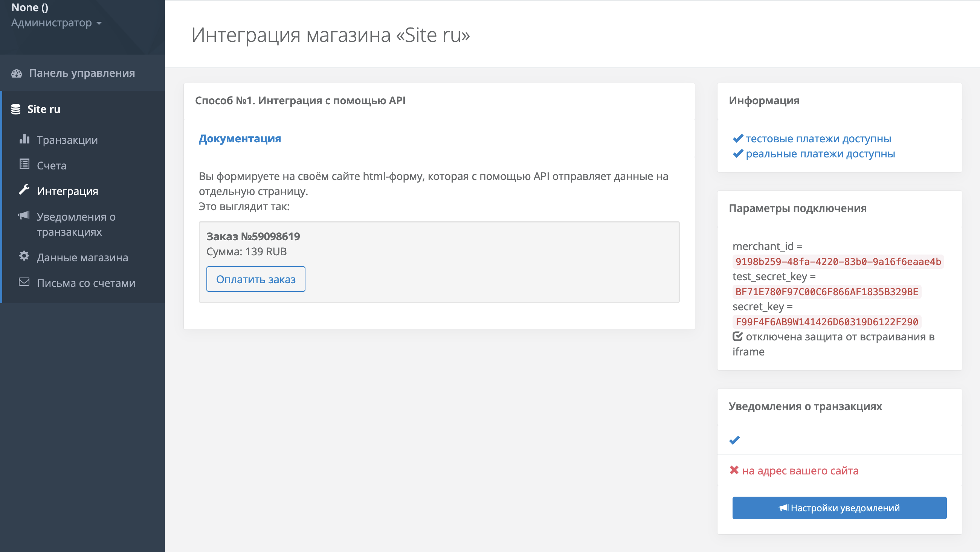Screen dimensions: 980x552
Task: Select the Интеграция menu item
Action: tap(67, 191)
